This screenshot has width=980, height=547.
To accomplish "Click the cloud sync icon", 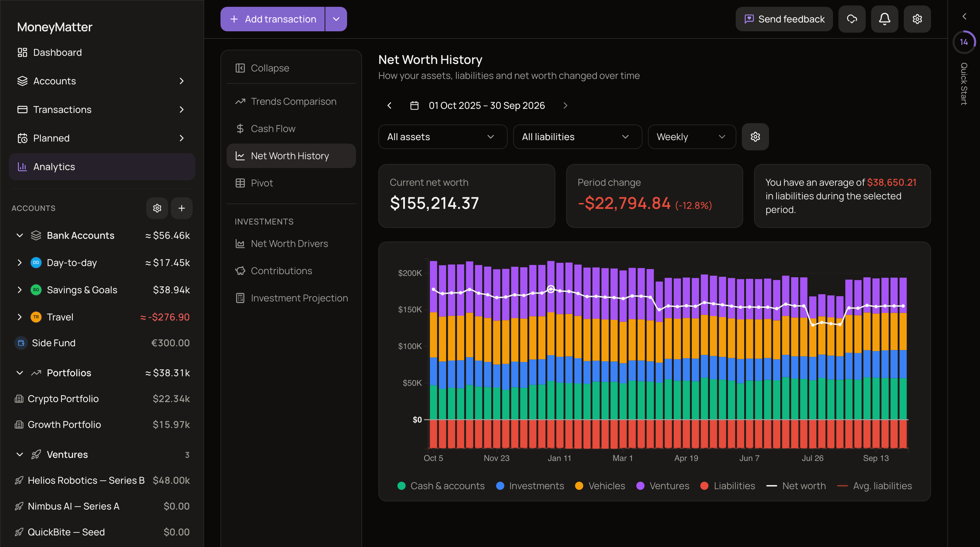I will 852,19.
